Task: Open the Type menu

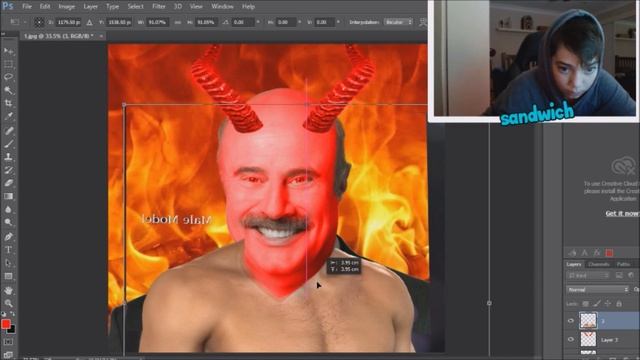Action: click(x=112, y=7)
